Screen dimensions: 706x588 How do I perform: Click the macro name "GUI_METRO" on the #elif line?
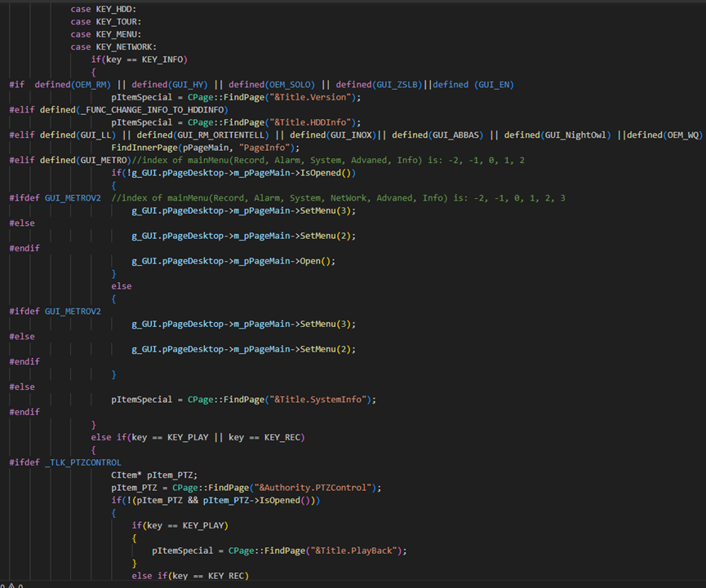[104, 160]
